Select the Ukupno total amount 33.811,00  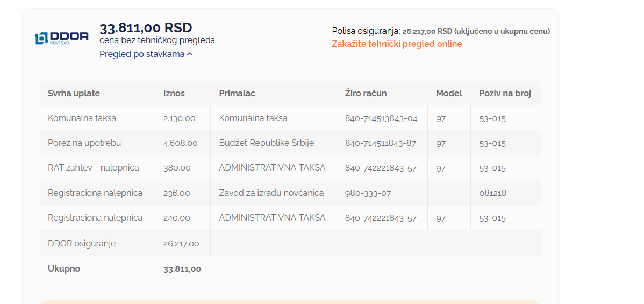pyautogui.click(x=182, y=269)
